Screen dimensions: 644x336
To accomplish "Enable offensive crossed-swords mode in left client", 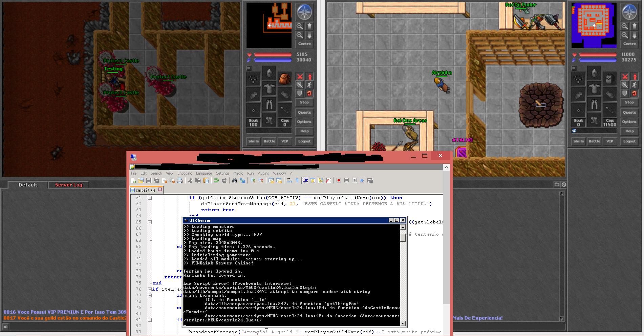I will [300, 77].
